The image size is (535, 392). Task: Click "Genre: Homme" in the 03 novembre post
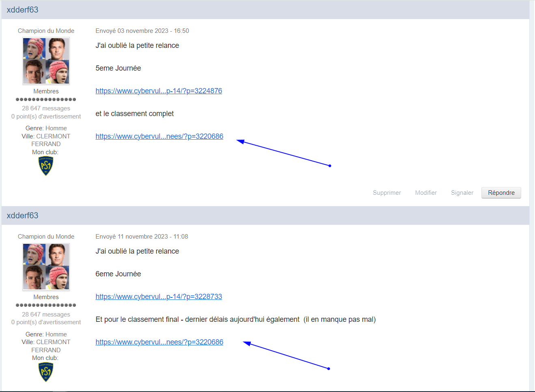coord(46,128)
